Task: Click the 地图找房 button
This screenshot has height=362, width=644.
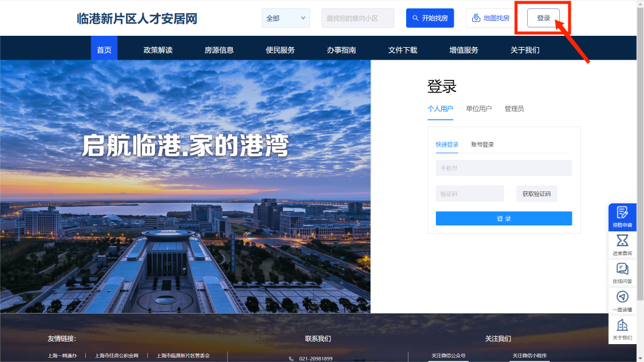Action: click(x=491, y=18)
